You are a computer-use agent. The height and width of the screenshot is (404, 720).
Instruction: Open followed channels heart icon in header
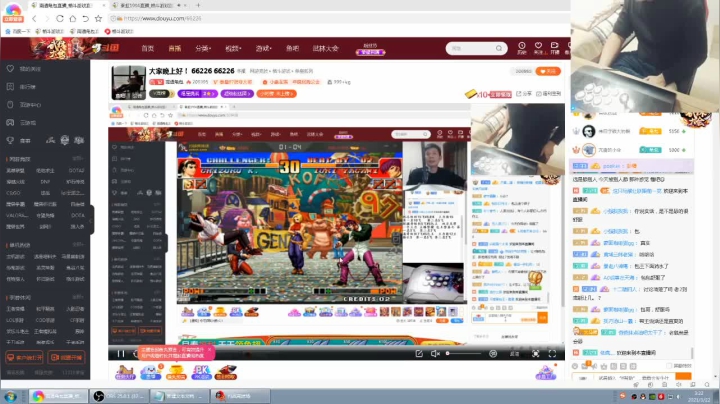tap(538, 45)
